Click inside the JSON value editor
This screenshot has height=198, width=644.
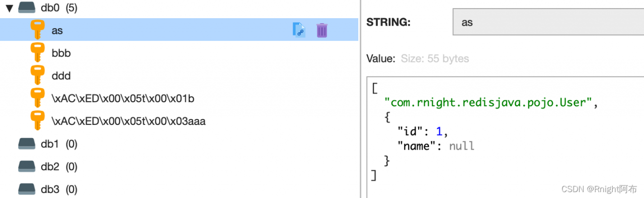(x=505, y=136)
